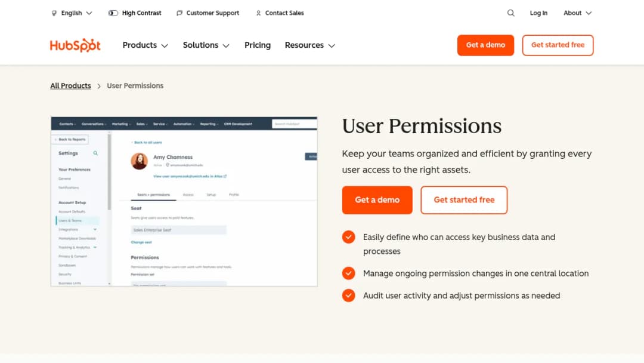Click the Log In link
The image size is (644, 363).
(x=538, y=13)
